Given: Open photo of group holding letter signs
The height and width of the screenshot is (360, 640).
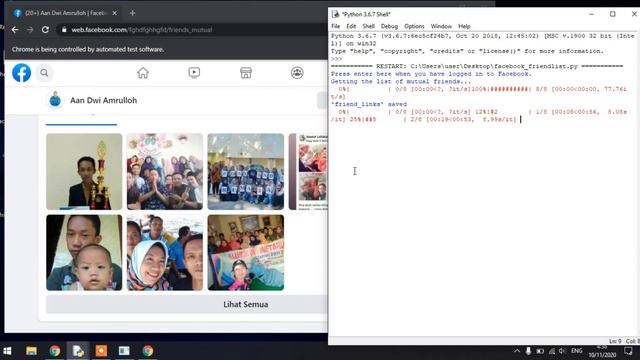Looking at the screenshot, I should (246, 171).
